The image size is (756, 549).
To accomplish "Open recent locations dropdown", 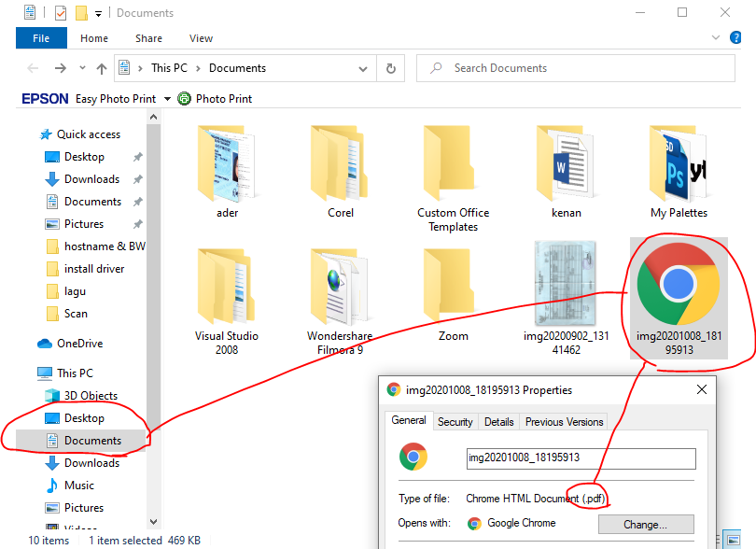I will 82,68.
